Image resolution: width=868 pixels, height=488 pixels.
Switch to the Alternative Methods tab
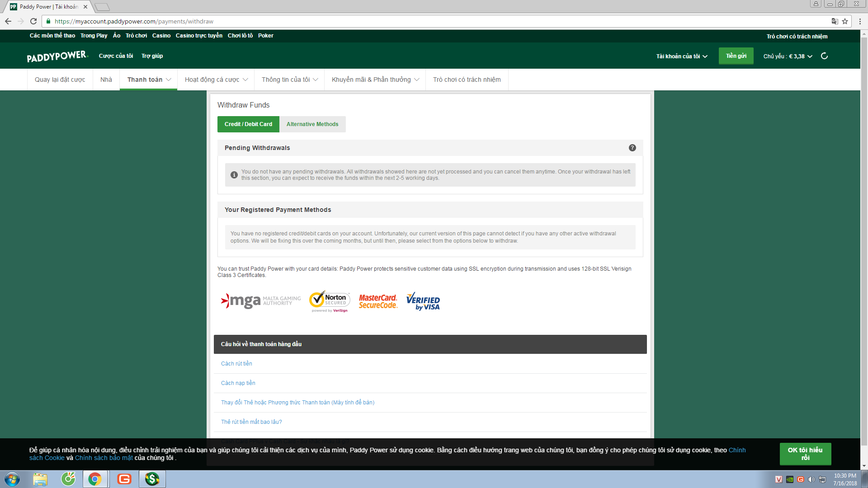[x=312, y=124]
